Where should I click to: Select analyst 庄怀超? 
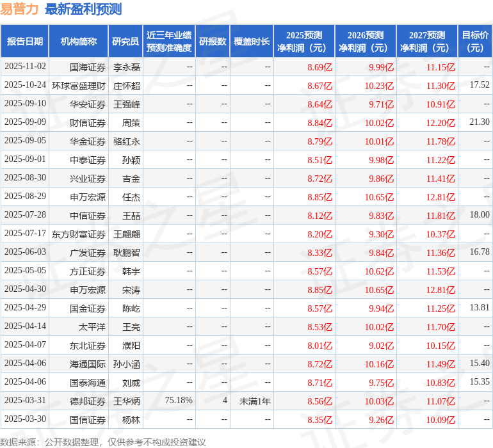click(x=127, y=86)
